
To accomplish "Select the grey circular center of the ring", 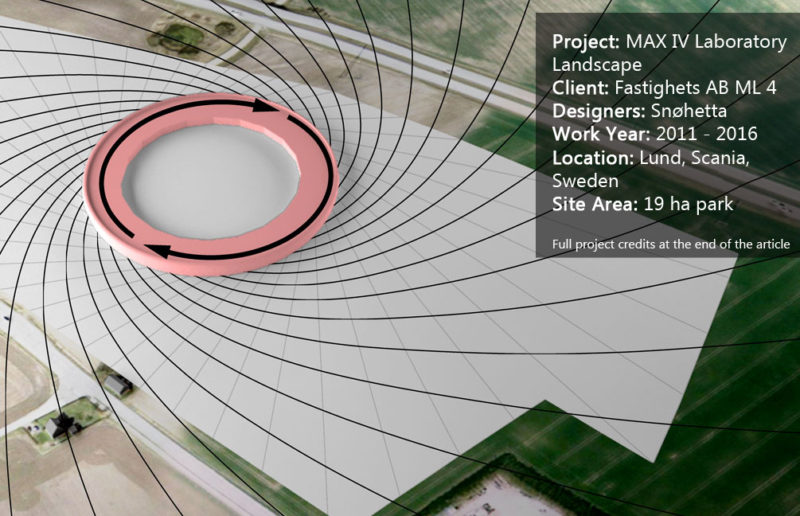I will [x=214, y=178].
